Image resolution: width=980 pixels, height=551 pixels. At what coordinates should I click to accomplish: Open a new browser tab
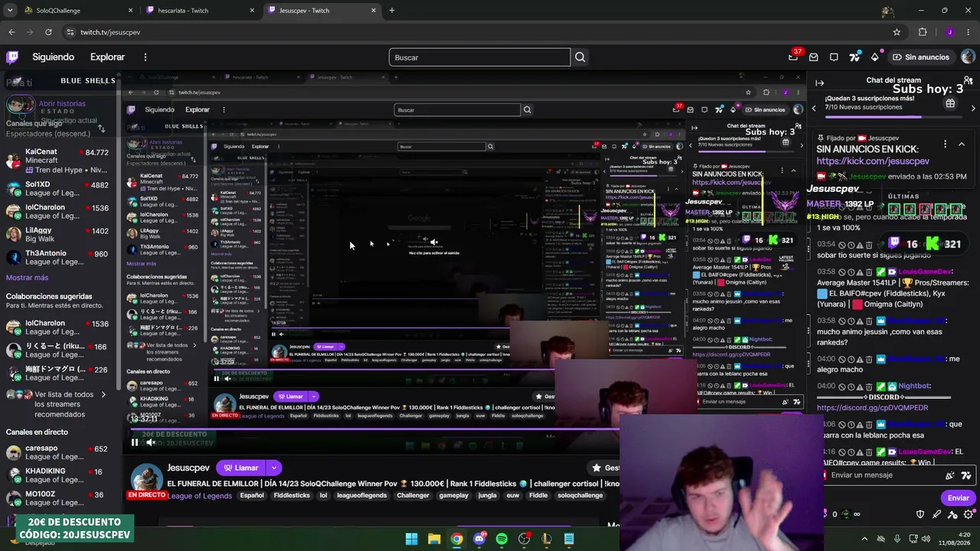click(x=391, y=11)
